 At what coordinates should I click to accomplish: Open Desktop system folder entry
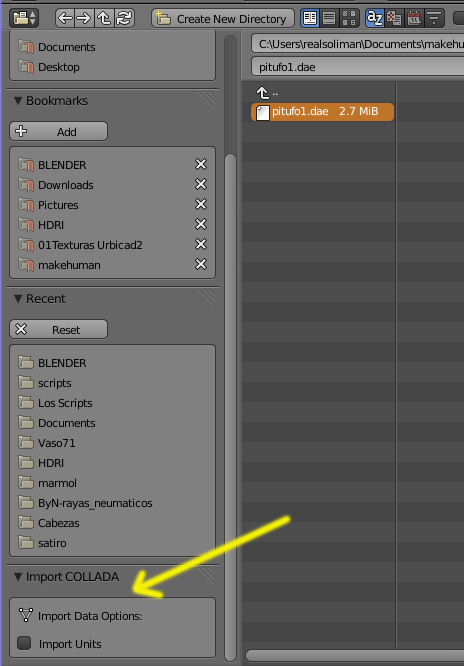point(112,67)
